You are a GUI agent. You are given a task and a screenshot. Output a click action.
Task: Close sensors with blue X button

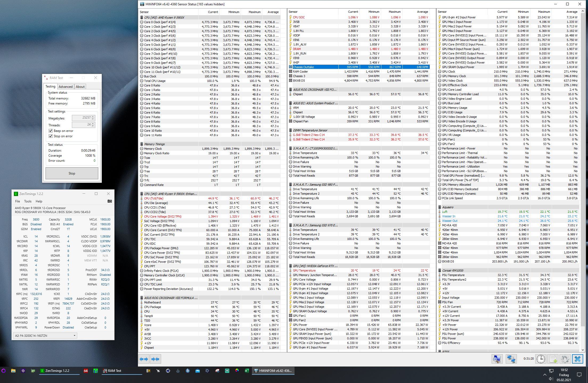point(577,359)
